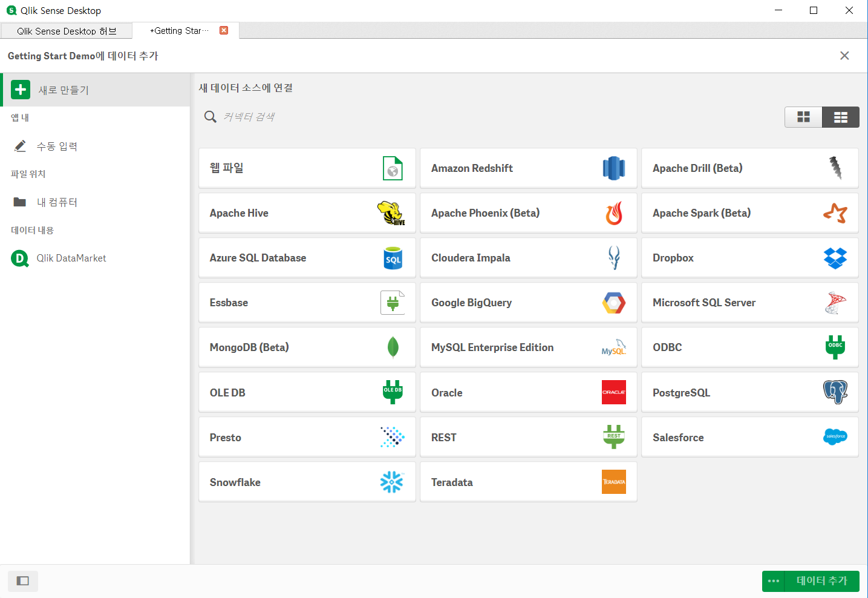The width and height of the screenshot is (868, 598).
Task: Choose the Cloudera Impala label
Action: tap(471, 258)
